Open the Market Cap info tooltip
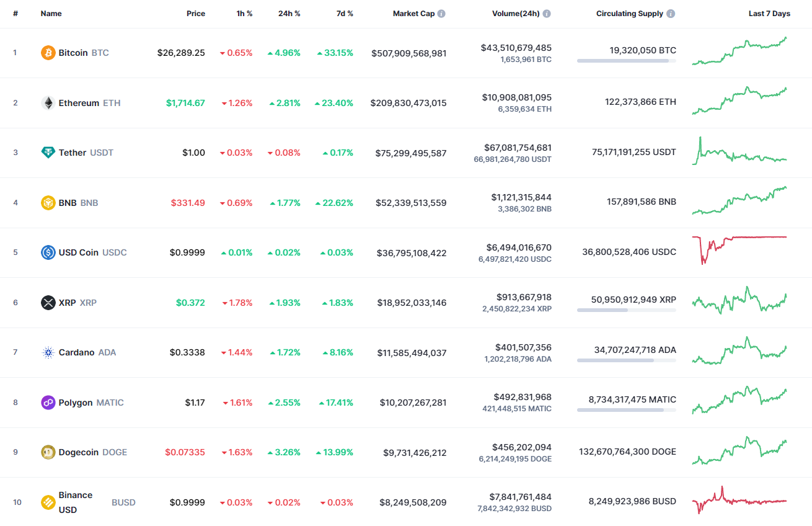The image size is (812, 526). [x=442, y=13]
